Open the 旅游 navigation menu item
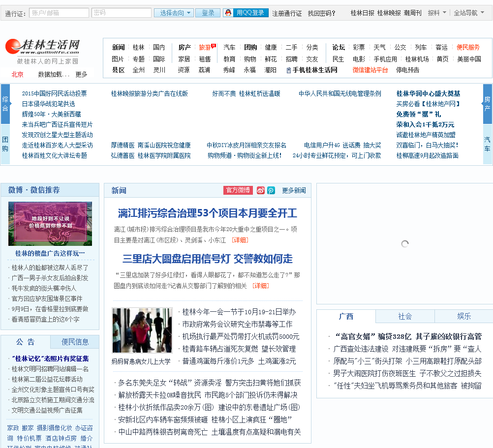This screenshot has width=493, height=448. click(x=205, y=47)
